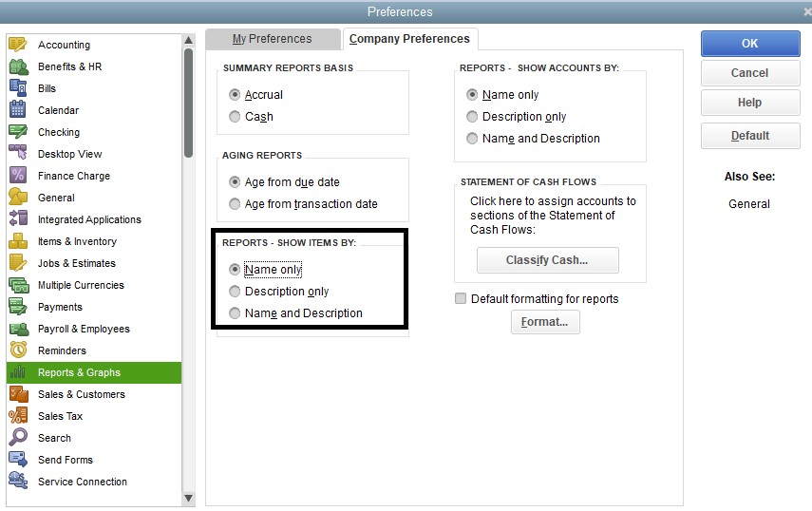Select the Payroll & Employees icon
The height and width of the screenshot is (511, 812).
pyautogui.click(x=19, y=329)
